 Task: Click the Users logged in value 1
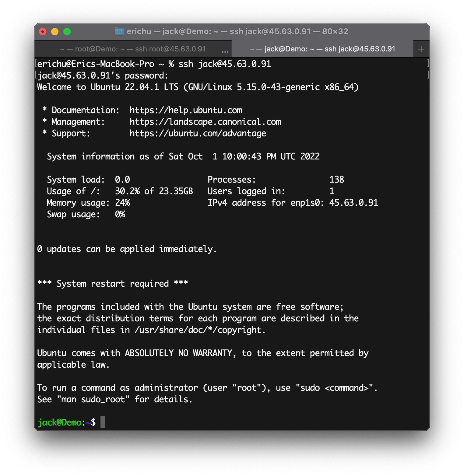tap(332, 191)
